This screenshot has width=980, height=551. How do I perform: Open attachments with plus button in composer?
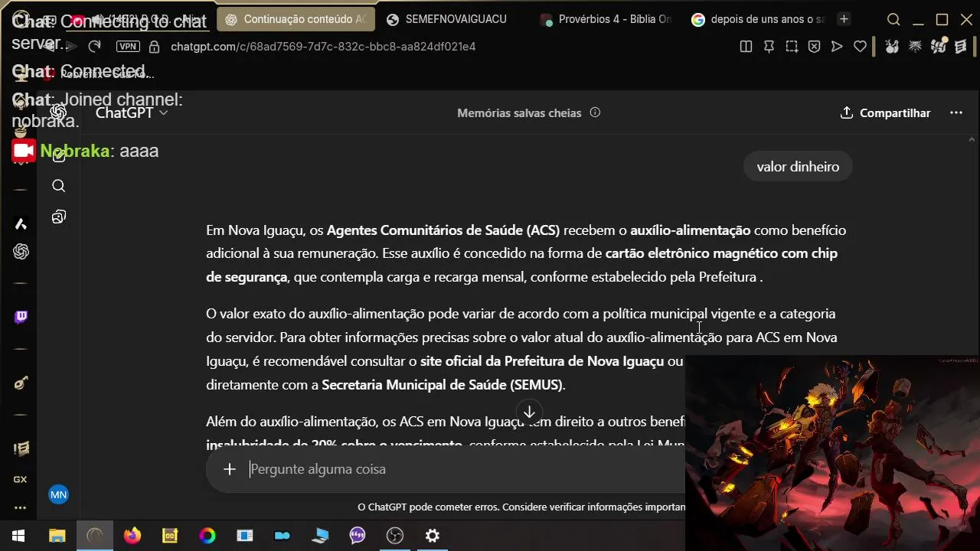[x=230, y=469]
